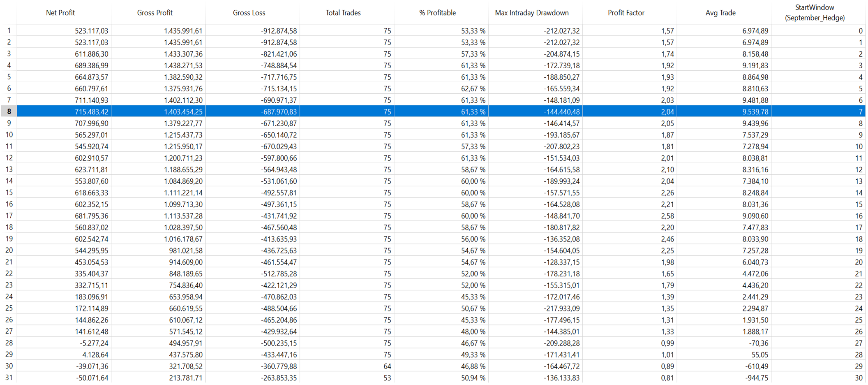Viewport: 868px width, 385px height.
Task: Click the Net Profit cell showing 681.795,36
Action: coord(91,216)
